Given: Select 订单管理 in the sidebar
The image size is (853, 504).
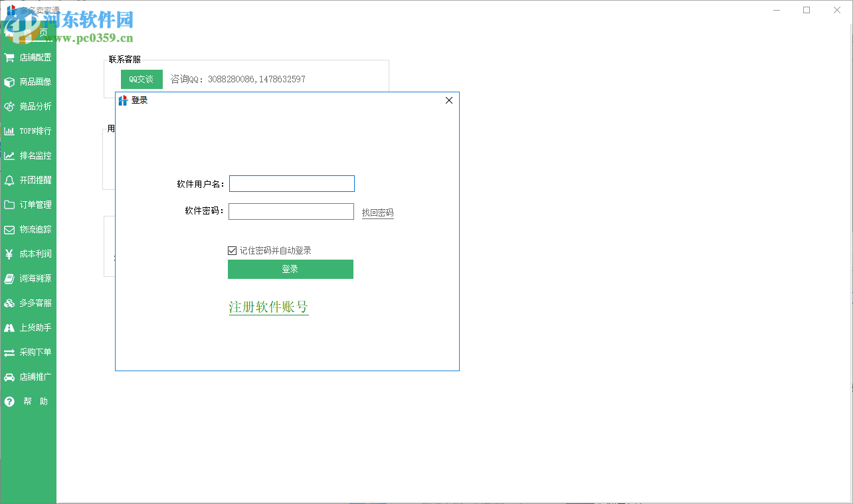Looking at the screenshot, I should (28, 205).
